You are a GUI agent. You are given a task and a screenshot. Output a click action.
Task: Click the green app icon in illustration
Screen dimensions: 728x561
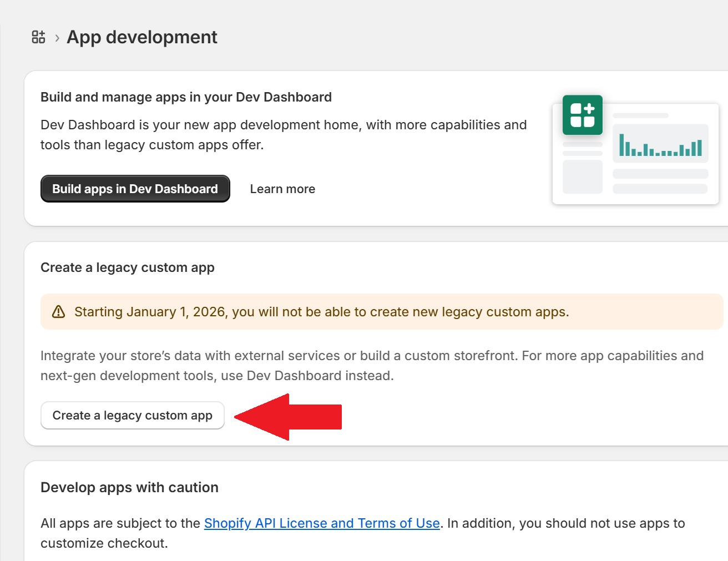click(x=582, y=115)
